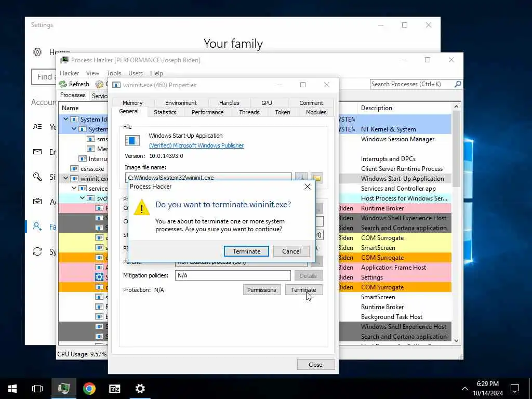Click the family person icon in Settings sidebar

(37, 227)
